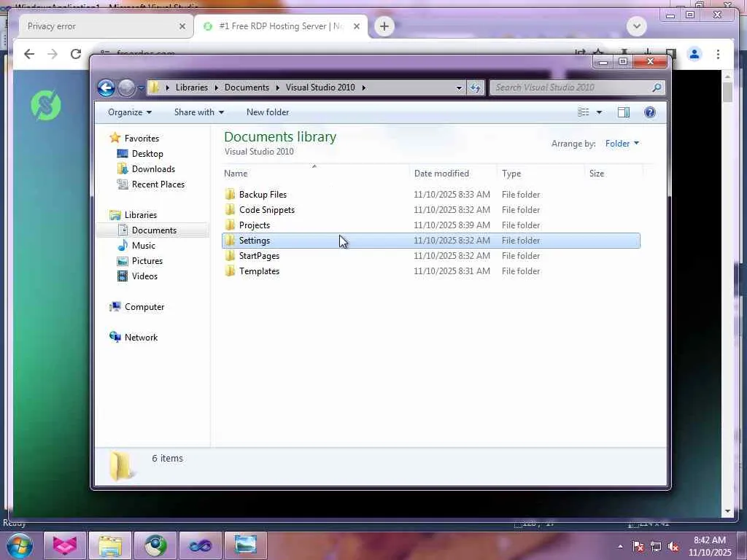This screenshot has height=560, width=747.
Task: Open the Arrange by Folder dropdown
Action: tap(622, 144)
